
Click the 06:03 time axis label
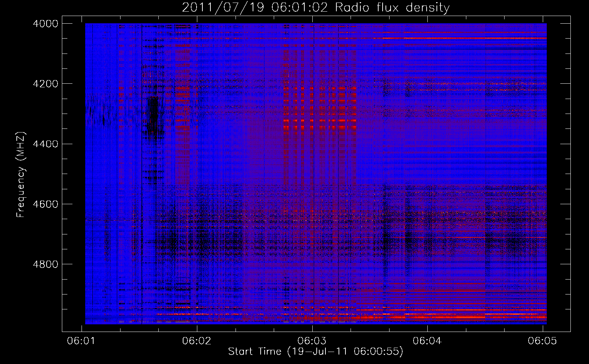(x=312, y=341)
